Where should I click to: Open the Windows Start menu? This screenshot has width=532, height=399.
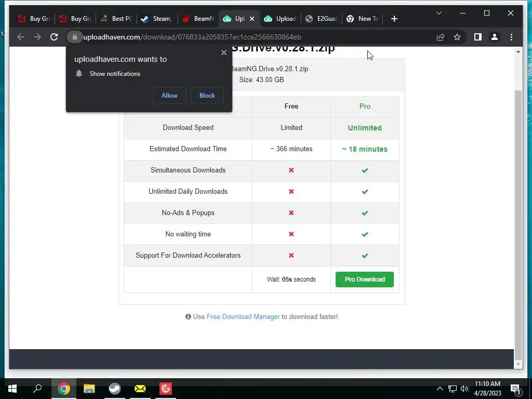(x=12, y=389)
